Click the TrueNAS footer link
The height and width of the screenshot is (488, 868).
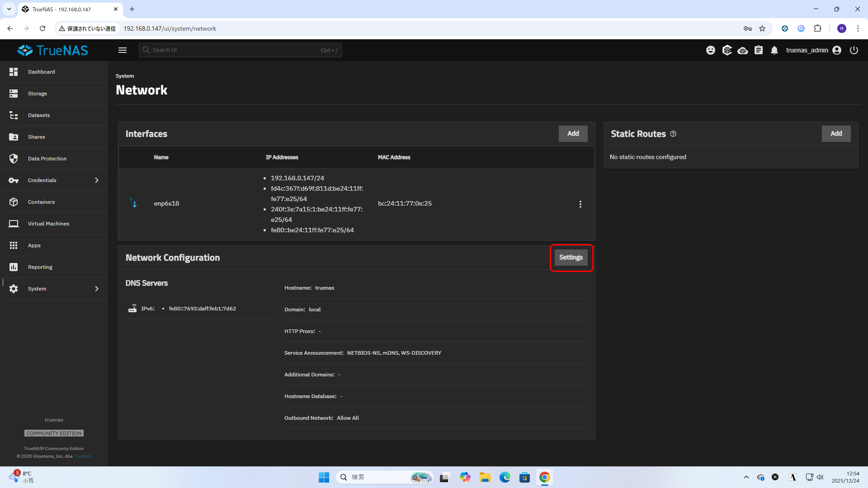[x=83, y=456]
